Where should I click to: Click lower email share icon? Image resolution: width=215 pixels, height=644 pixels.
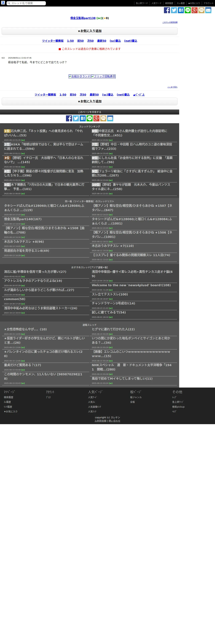point(110,118)
